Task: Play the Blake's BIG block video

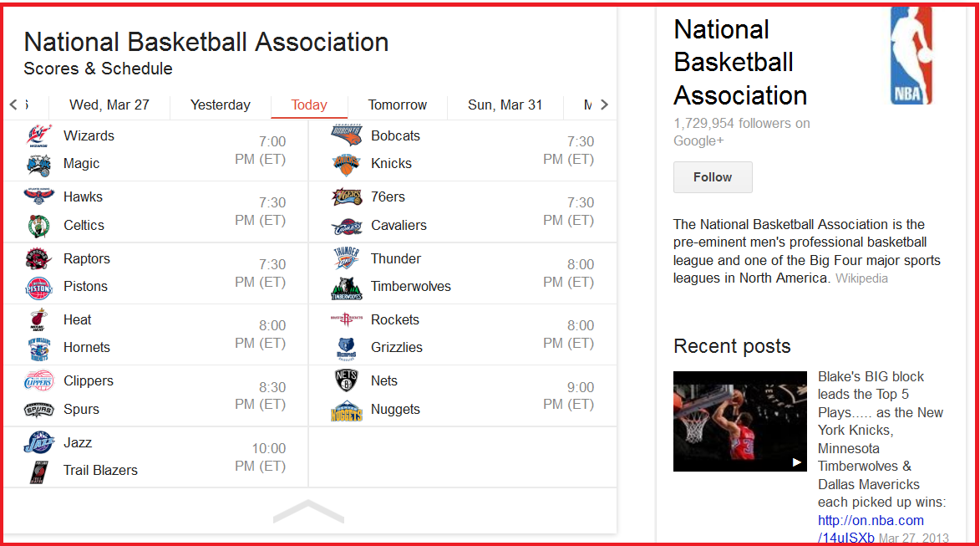Action: click(x=740, y=421)
